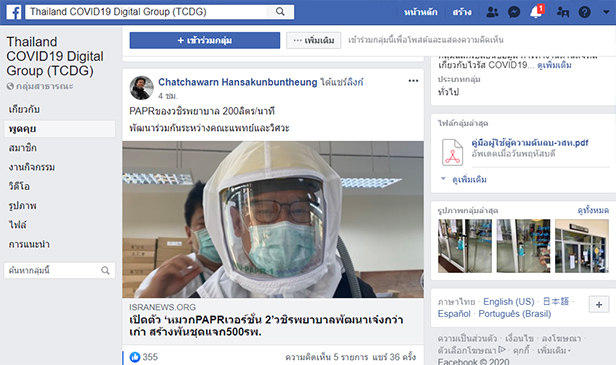616x365 pixels.
Task: Click the เข้าร่วมกลุ่ม join button
Action: click(205, 40)
